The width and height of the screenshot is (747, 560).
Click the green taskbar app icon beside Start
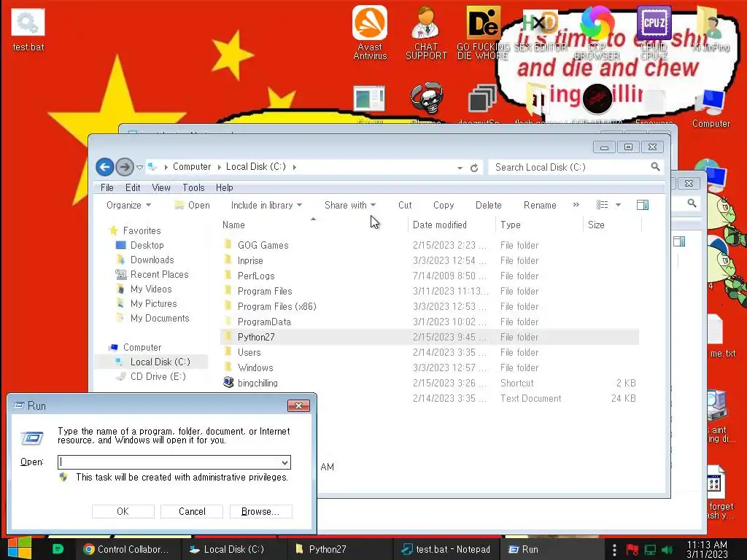(x=58, y=549)
